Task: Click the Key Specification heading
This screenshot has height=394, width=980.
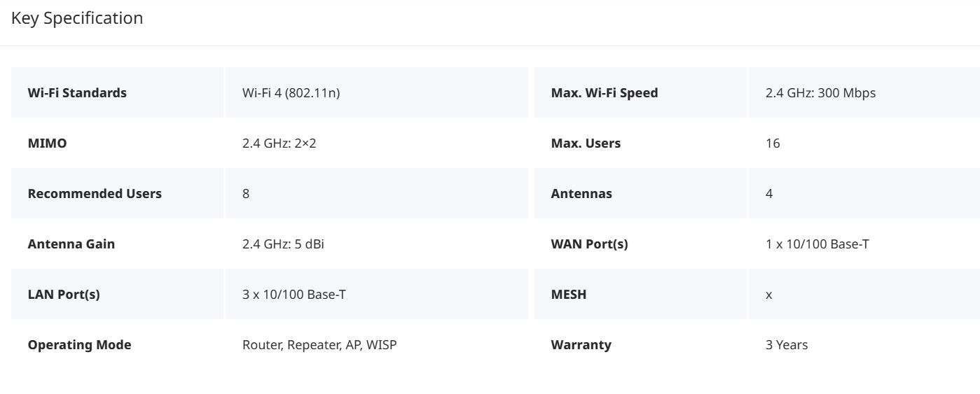Action: click(77, 18)
